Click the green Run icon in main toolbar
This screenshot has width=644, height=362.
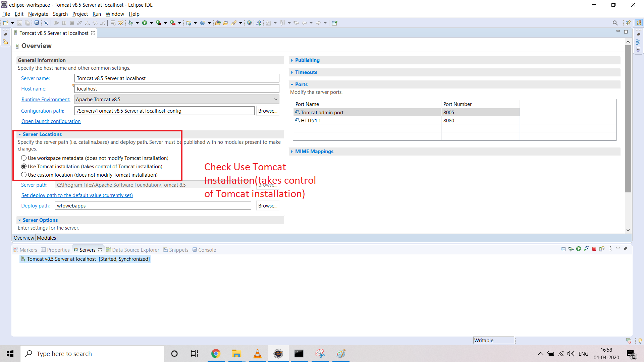point(145,23)
